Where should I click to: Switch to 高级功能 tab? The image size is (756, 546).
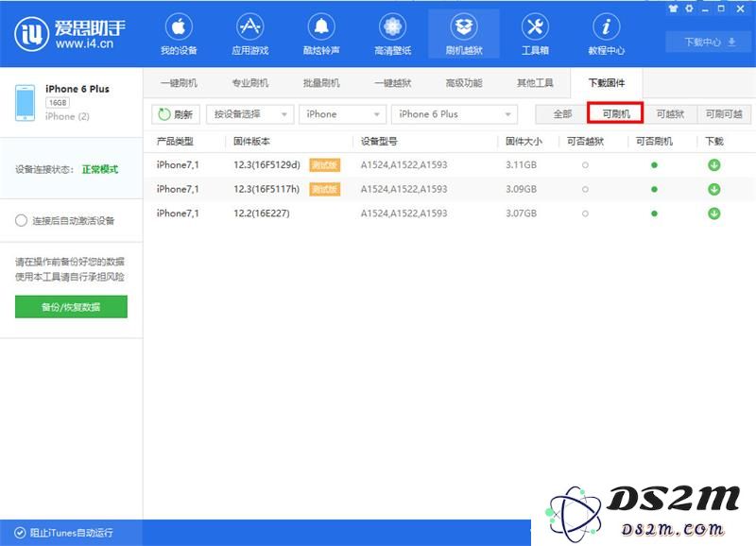(464, 83)
